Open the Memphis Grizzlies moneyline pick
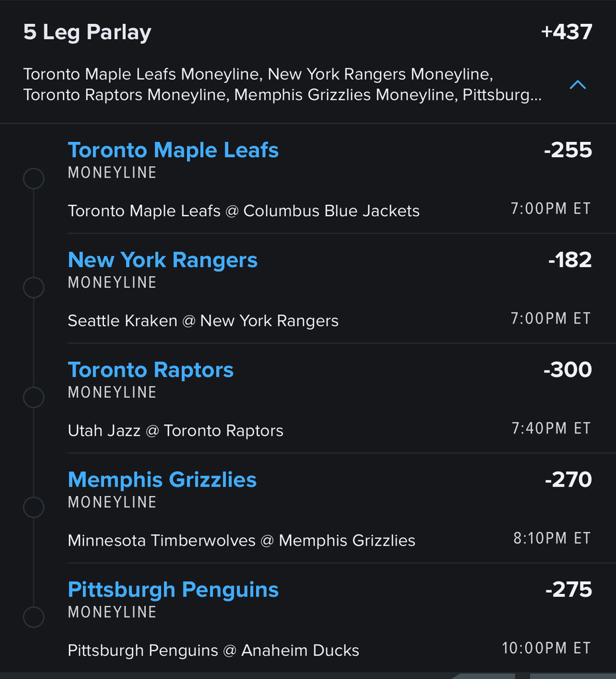The height and width of the screenshot is (679, 616). (162, 480)
